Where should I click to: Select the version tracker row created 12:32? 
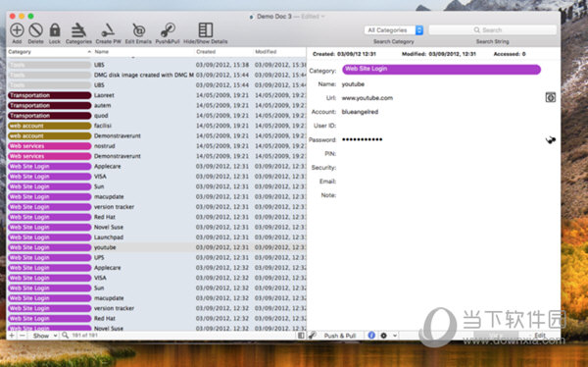point(157,308)
